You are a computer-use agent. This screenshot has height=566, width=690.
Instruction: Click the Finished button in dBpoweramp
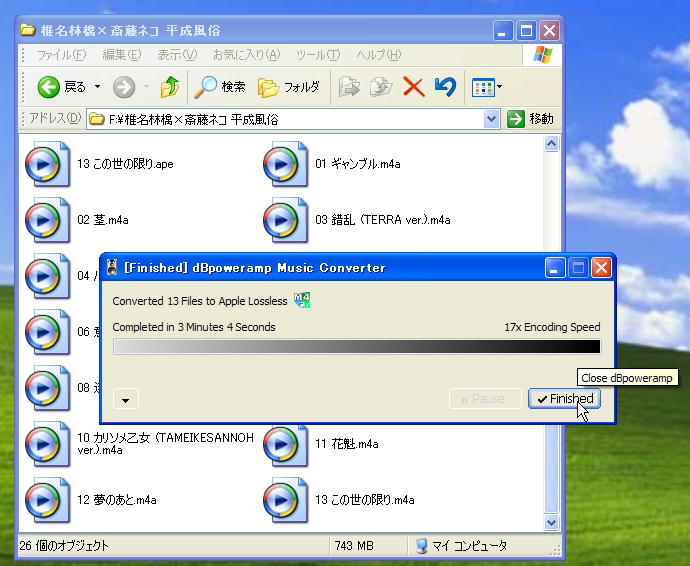click(564, 399)
